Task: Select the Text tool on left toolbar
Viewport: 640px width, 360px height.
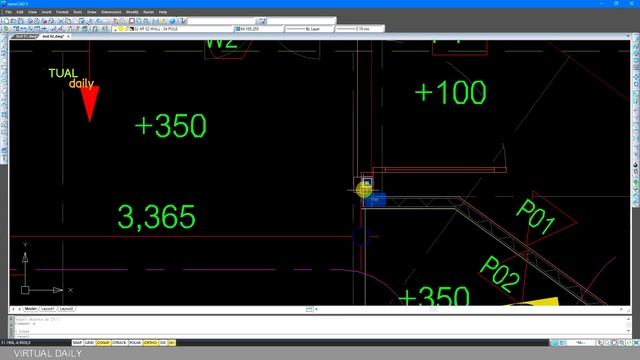Action: point(4,158)
